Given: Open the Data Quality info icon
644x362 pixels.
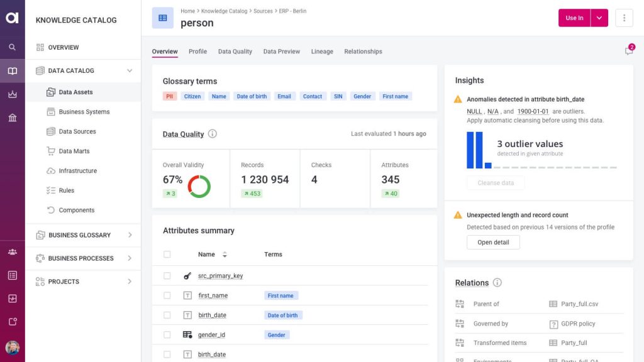Looking at the screenshot, I should [213, 134].
